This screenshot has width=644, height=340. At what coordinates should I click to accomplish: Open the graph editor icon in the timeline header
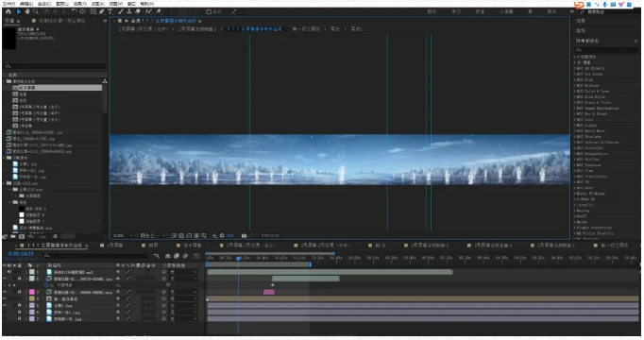tap(196, 256)
